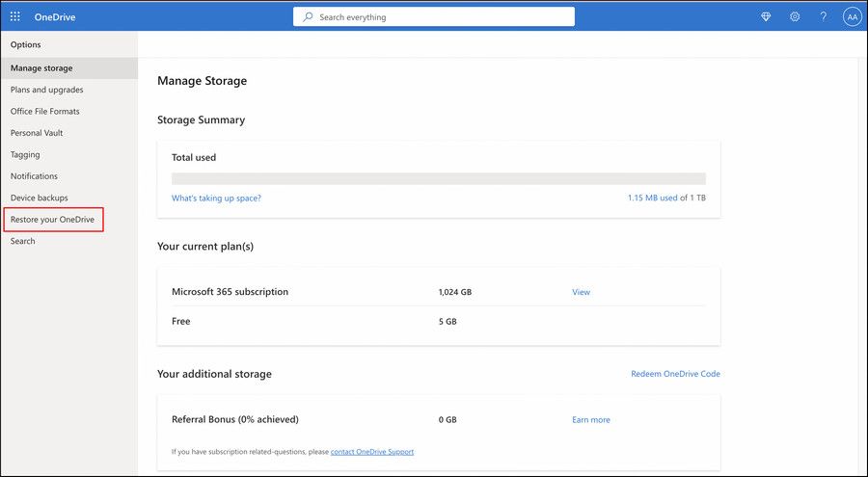
Task: Click the Manage Storage page heading
Action: click(x=203, y=81)
